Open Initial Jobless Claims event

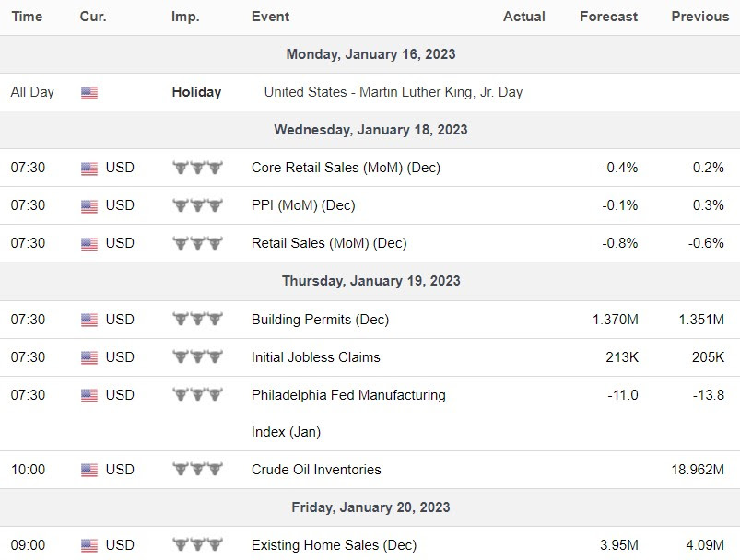[316, 357]
